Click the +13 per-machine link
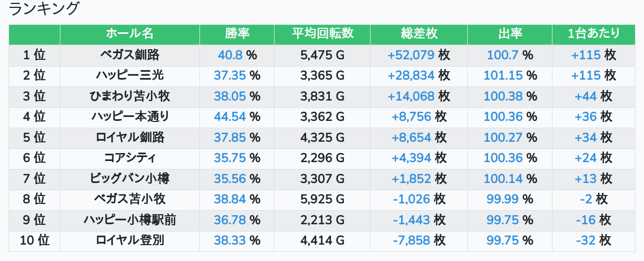This screenshot has height=261, width=644. (586, 179)
